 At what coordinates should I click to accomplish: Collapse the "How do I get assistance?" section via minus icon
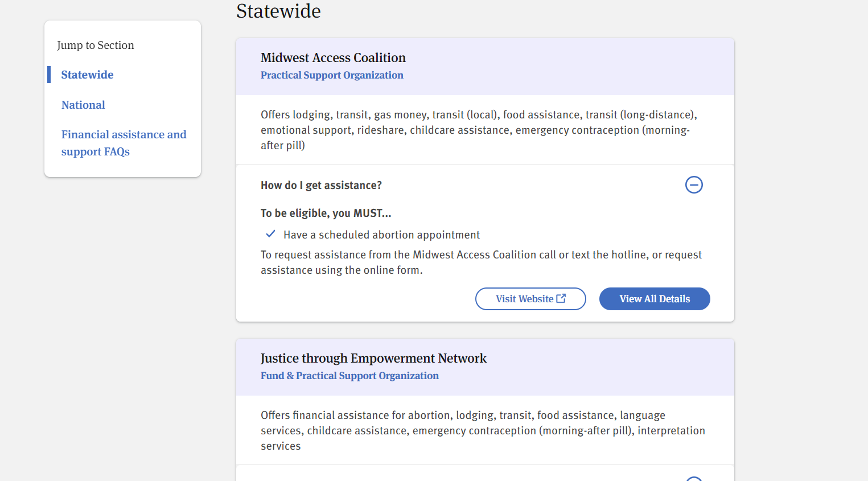click(694, 184)
